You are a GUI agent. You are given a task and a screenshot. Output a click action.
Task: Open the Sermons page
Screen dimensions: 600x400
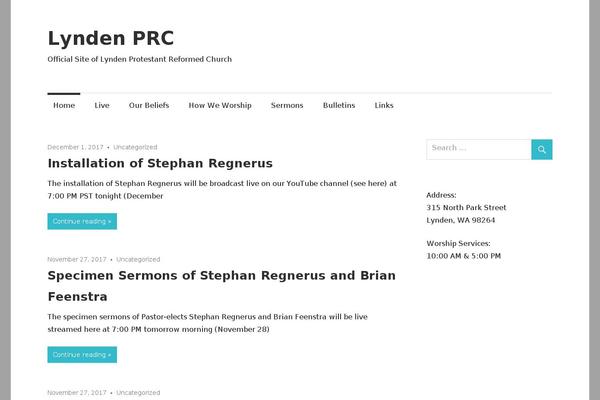coord(287,105)
